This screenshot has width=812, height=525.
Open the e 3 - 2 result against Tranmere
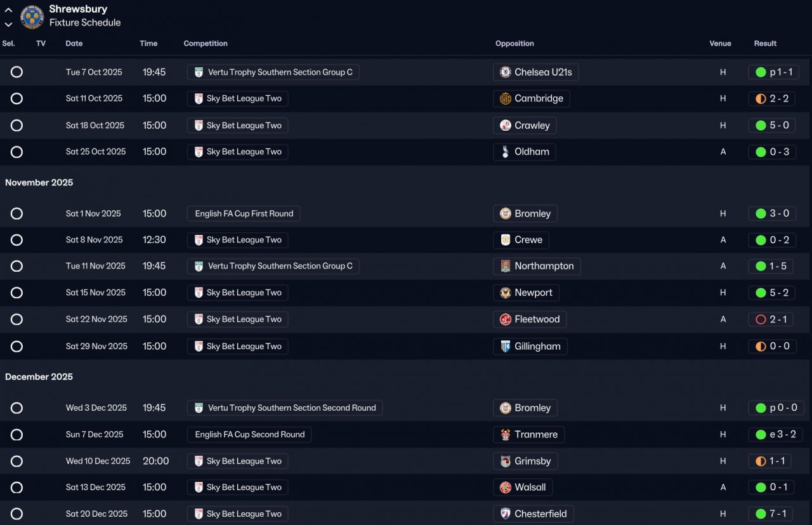point(776,435)
